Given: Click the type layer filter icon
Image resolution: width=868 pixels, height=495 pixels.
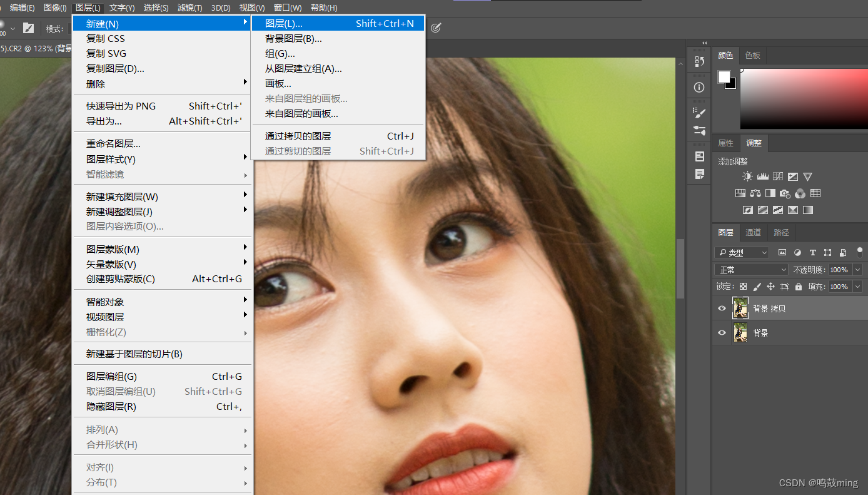Looking at the screenshot, I should pos(812,253).
